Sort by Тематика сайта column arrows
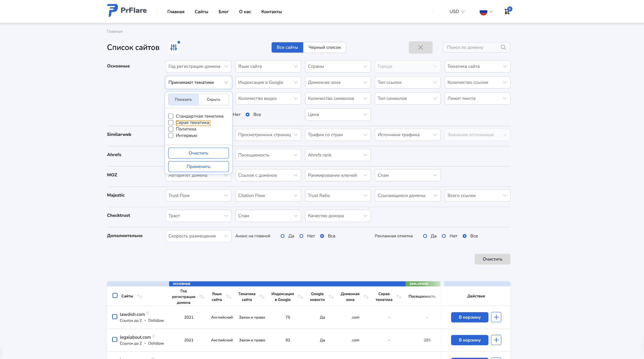This screenshot has width=644, height=359. [262, 297]
